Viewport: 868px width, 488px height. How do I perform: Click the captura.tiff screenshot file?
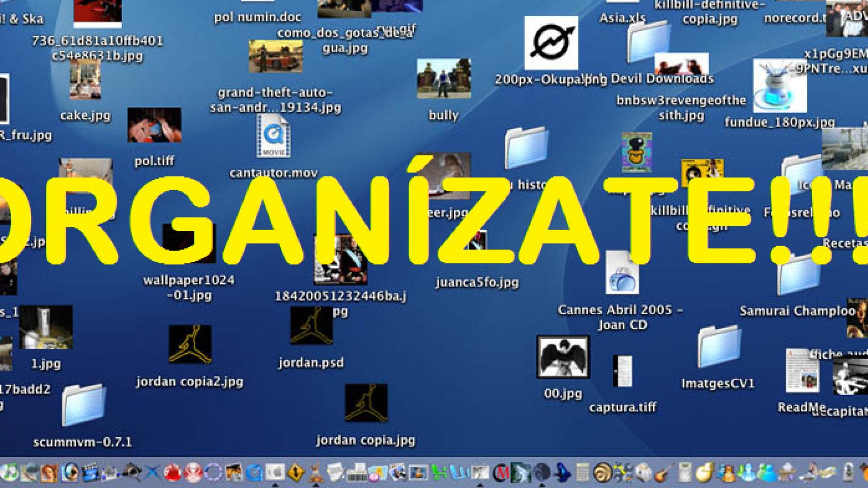(622, 372)
